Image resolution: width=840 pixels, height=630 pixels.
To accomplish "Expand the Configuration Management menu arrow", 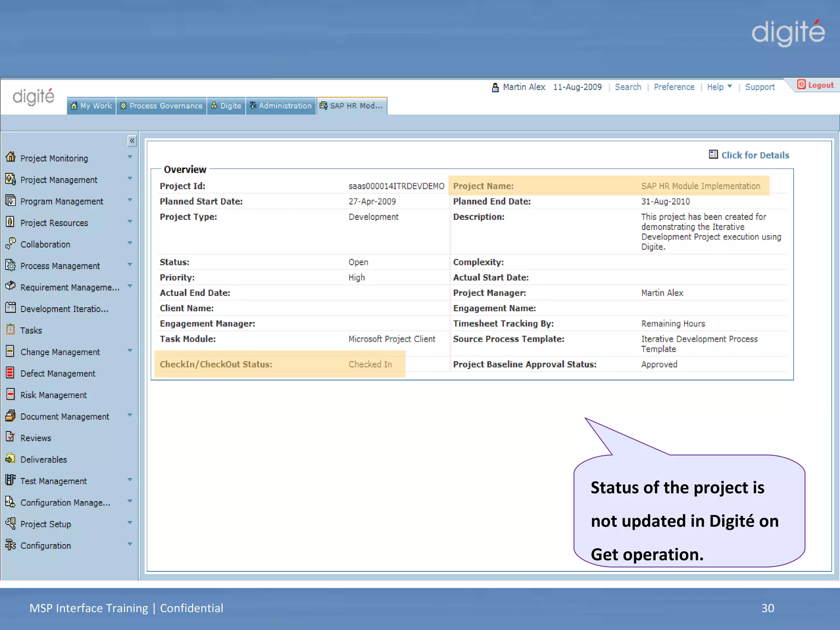I will (x=130, y=501).
